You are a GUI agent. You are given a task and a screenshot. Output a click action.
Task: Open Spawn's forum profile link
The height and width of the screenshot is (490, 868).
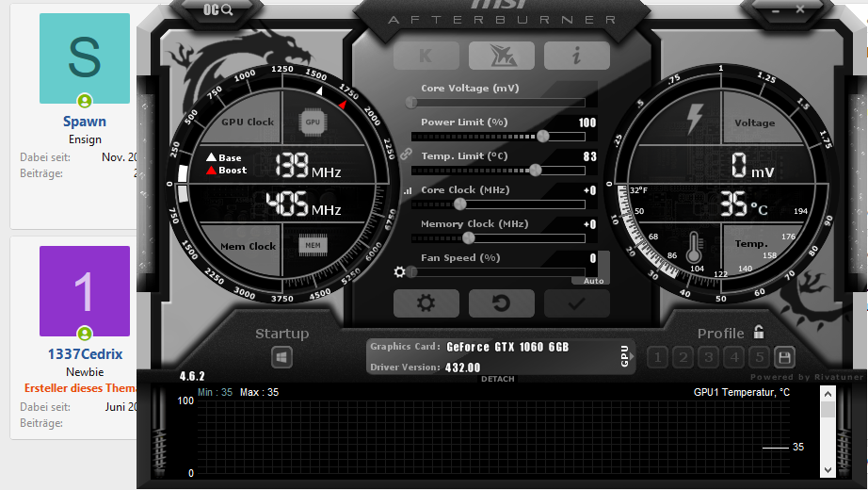(x=85, y=122)
